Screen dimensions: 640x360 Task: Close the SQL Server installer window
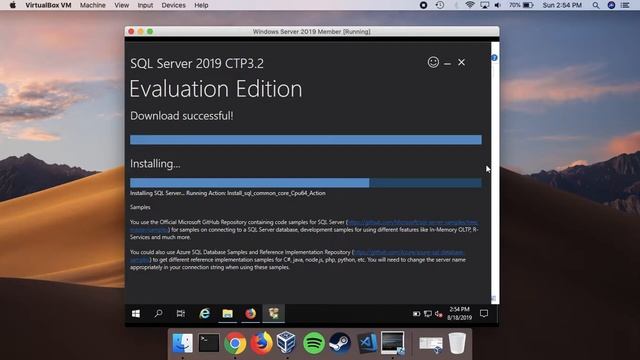coord(462,62)
